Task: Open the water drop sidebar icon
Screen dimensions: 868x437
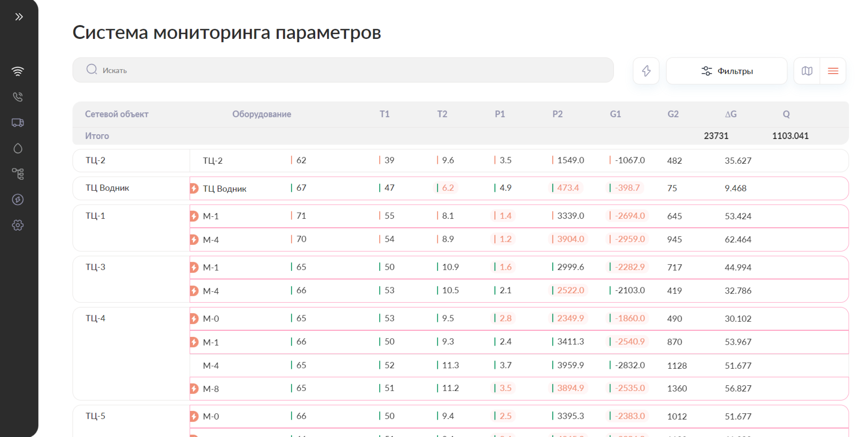Action: pyautogui.click(x=18, y=148)
